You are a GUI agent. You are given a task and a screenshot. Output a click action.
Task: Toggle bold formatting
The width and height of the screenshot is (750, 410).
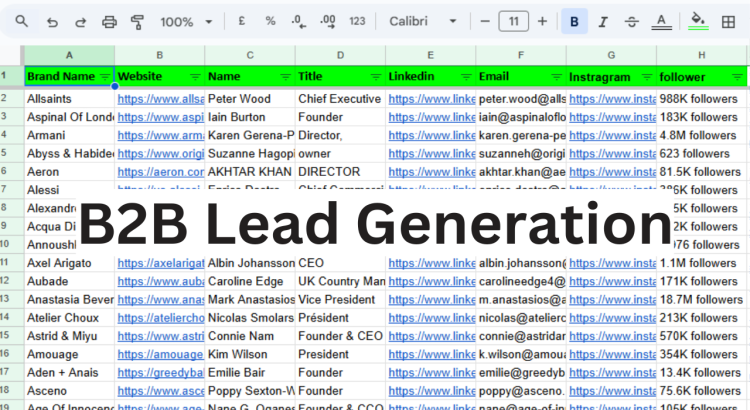point(574,21)
